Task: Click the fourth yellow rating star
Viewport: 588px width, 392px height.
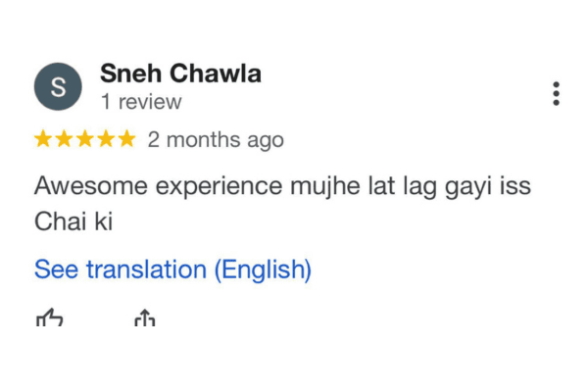Action: click(106, 139)
